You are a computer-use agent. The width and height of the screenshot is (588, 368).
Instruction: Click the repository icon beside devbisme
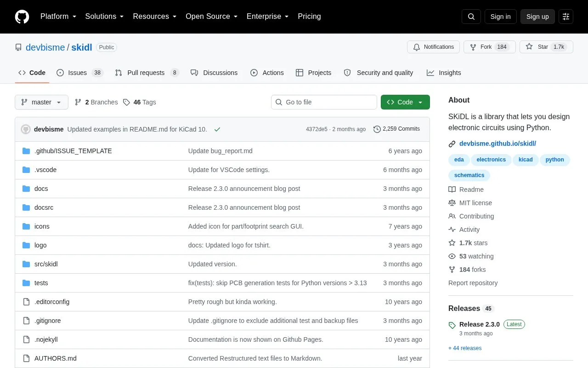[x=18, y=47]
